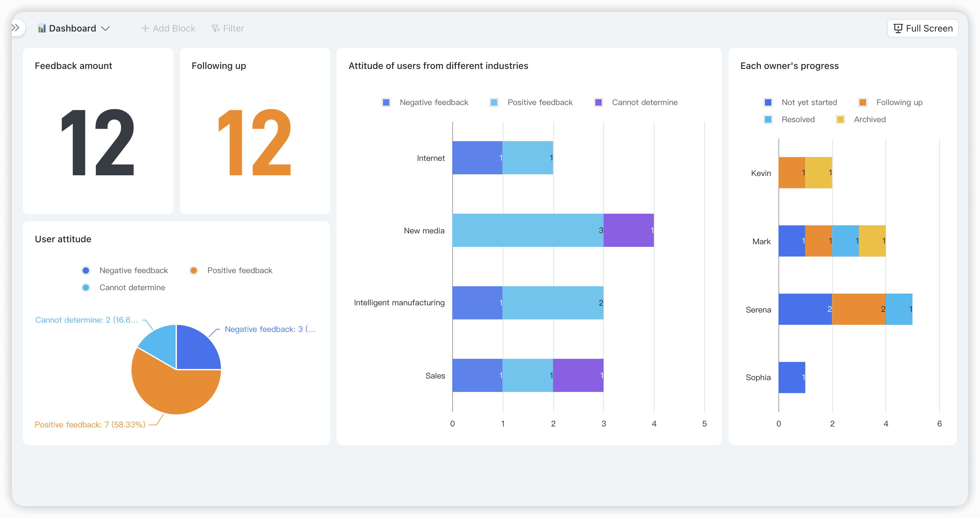This screenshot has height=518, width=980.
Task: Hide the Following up series legend
Action: tap(863, 102)
